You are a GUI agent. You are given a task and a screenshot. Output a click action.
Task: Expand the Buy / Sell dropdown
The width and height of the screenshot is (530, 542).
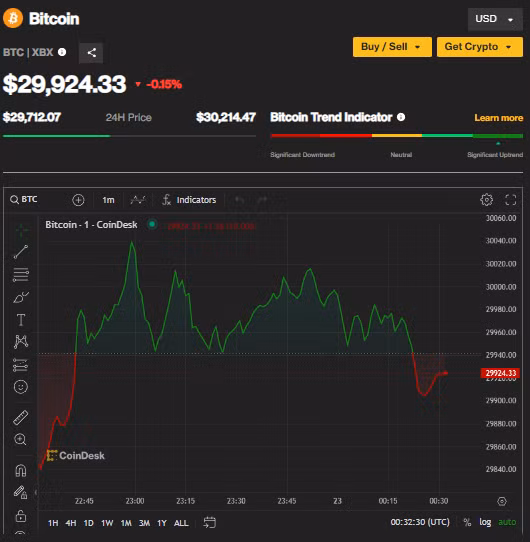point(392,47)
